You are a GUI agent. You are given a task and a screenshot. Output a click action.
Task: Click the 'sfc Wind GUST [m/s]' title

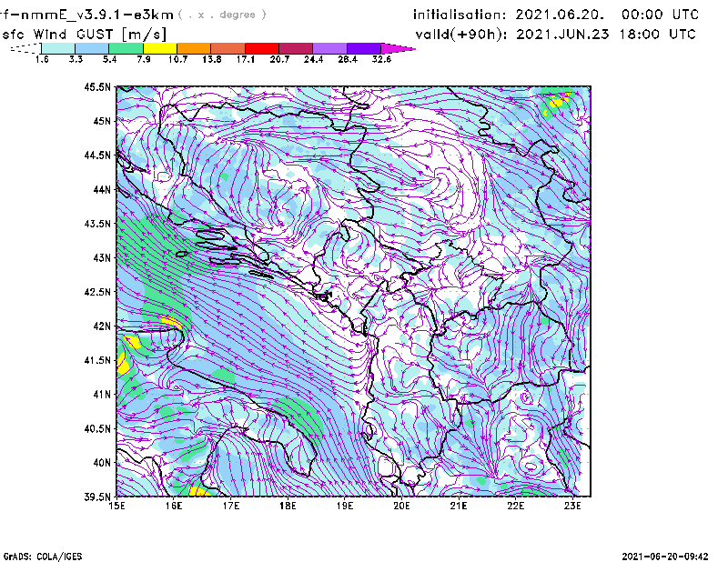[x=85, y=35]
